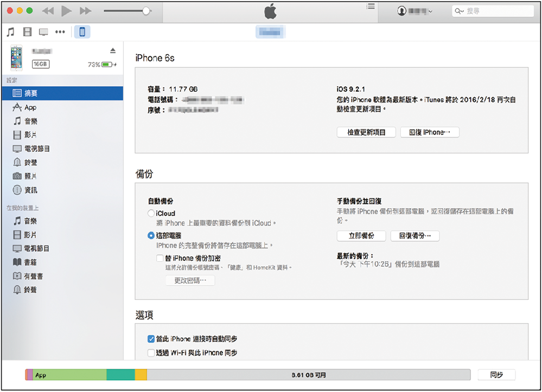Click the device name tab in top center
Image resolution: width=542 pixels, height=392 pixels.
pyautogui.click(x=270, y=32)
